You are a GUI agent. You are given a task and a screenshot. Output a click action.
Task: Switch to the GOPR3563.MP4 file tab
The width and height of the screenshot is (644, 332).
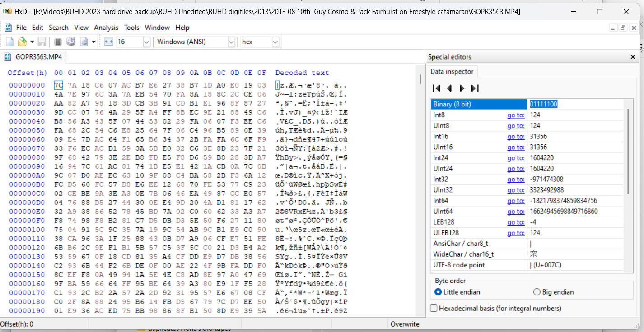pos(33,57)
